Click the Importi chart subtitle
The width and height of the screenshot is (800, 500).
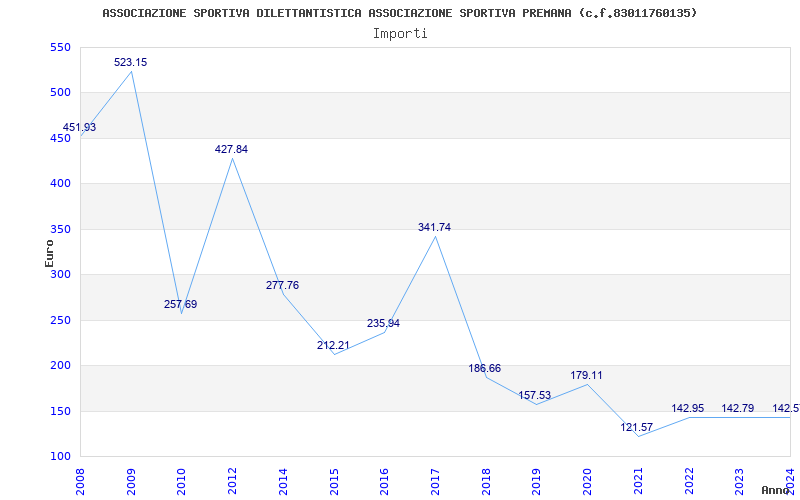(400, 34)
